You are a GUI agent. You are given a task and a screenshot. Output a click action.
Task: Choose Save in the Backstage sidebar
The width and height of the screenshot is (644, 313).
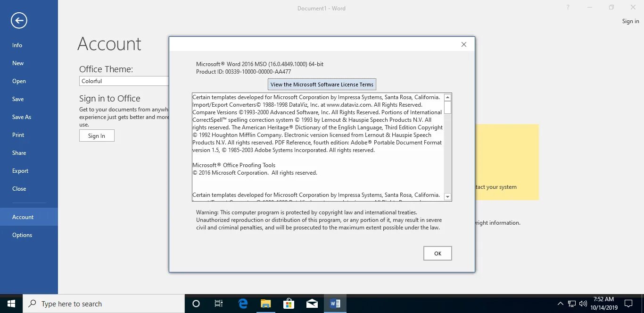(29, 99)
